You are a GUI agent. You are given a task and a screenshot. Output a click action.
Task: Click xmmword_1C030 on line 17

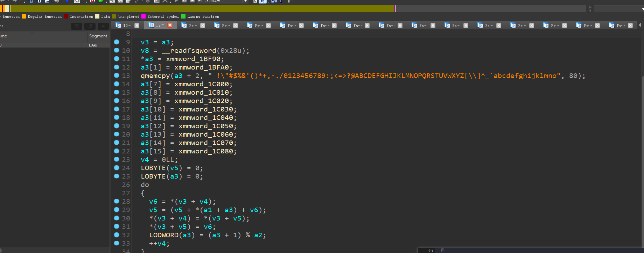tap(206, 109)
